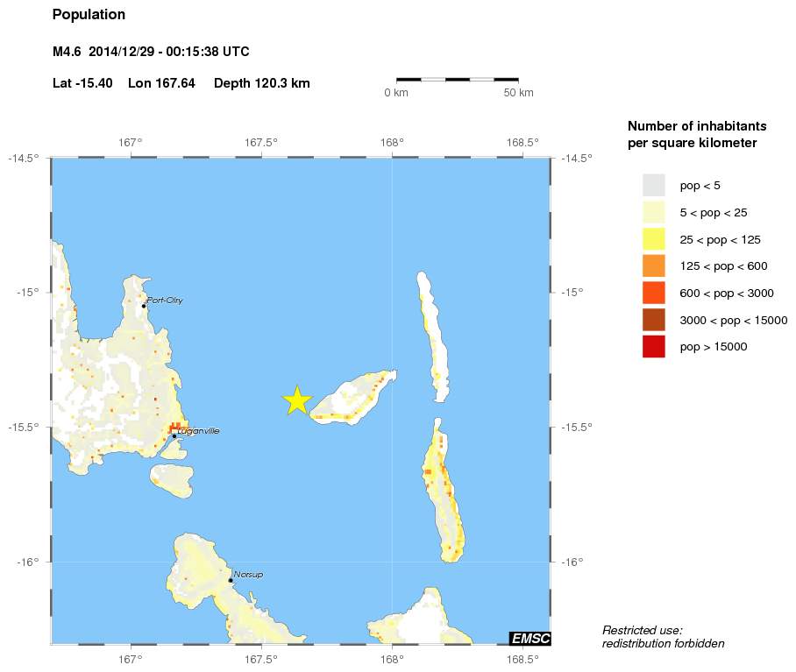Click the distance scale bar
796x672 pixels.
[457, 80]
